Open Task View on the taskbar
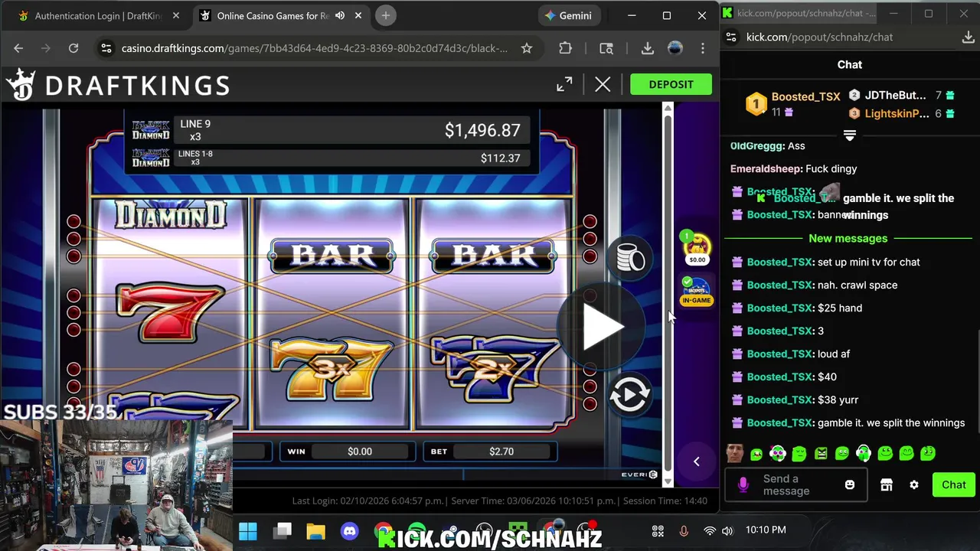The width and height of the screenshot is (980, 551). [x=283, y=531]
